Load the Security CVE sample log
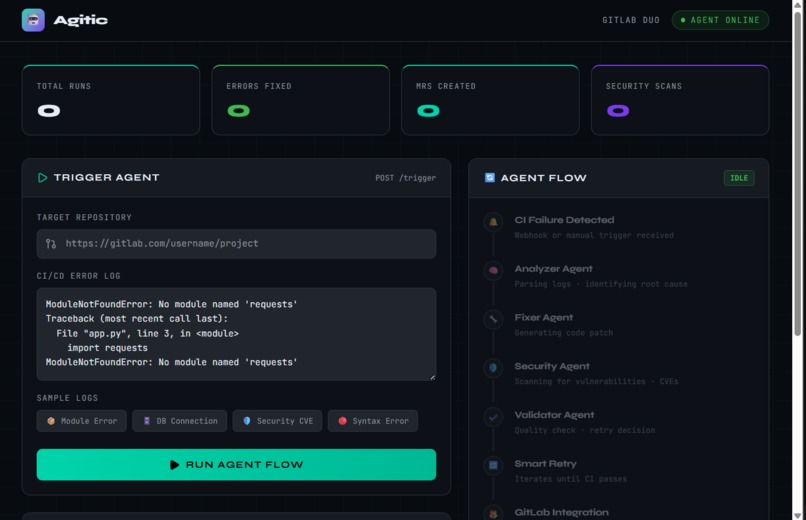This screenshot has width=806, height=520. pyautogui.click(x=278, y=421)
